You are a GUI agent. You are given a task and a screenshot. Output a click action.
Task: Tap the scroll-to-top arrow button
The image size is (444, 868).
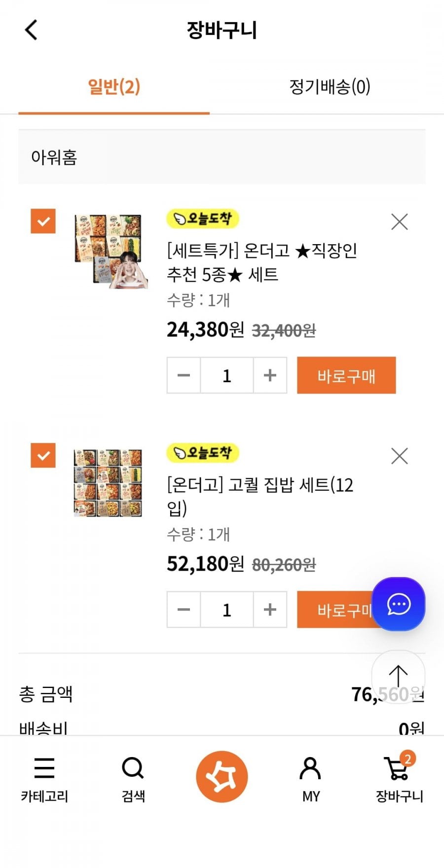[398, 676]
